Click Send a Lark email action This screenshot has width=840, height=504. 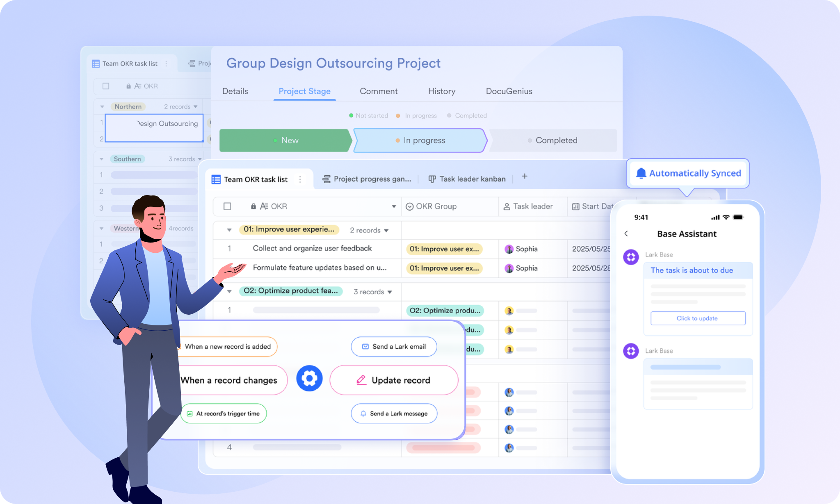coord(394,347)
